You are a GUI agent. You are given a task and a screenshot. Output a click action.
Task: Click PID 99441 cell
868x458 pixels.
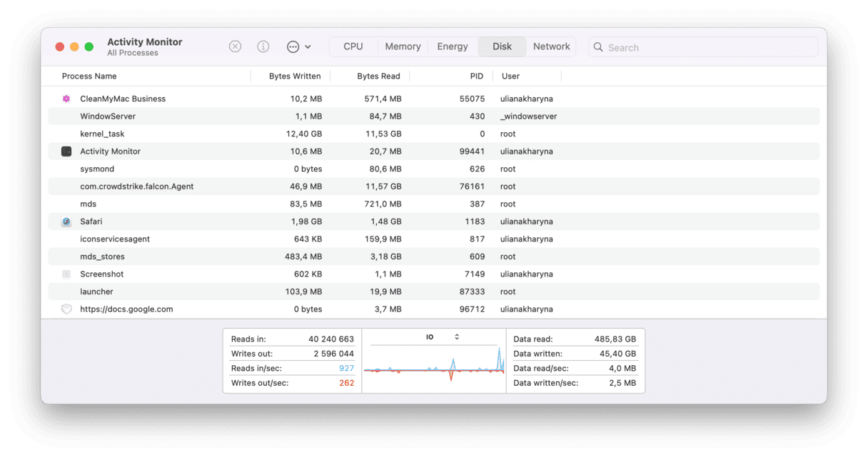(472, 151)
